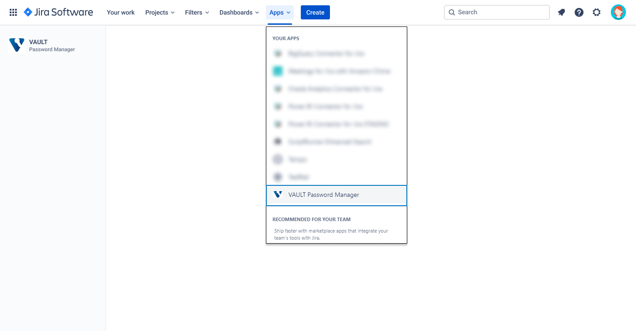Click the sidebar 'Password Manager' subtitle

[x=52, y=49]
